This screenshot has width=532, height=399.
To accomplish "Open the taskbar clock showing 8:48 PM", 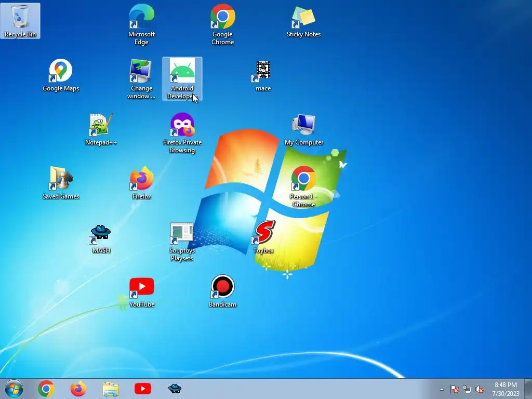I will [506, 389].
